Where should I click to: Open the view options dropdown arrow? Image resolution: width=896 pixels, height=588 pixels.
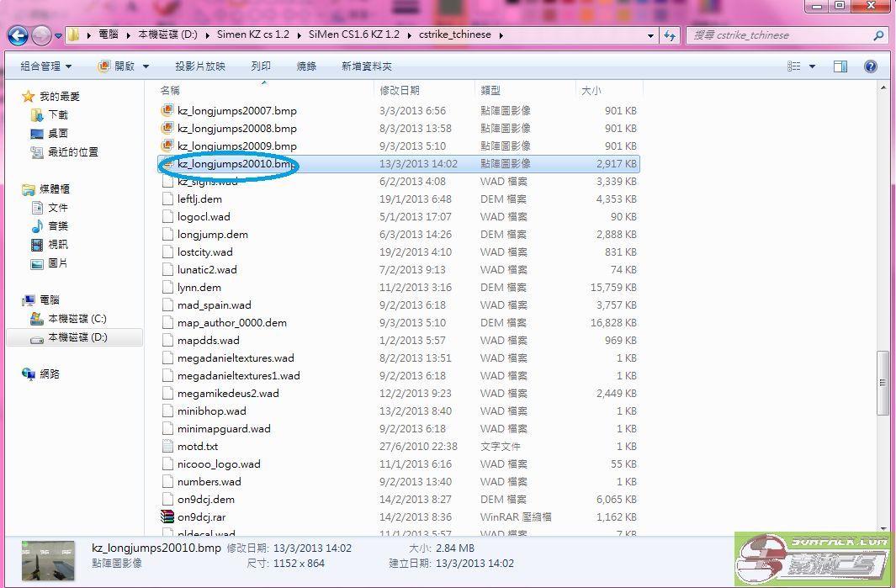tap(812, 66)
